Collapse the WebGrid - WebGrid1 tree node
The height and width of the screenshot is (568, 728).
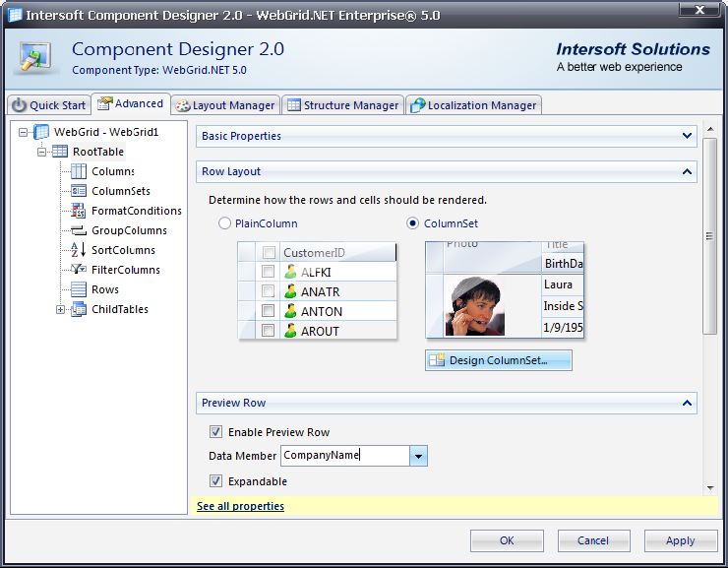coord(23,132)
